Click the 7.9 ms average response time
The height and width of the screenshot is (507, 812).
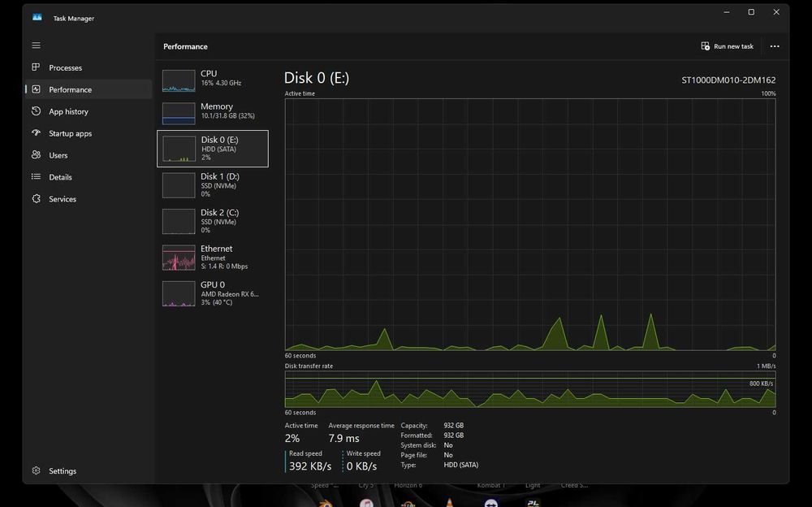coord(343,438)
